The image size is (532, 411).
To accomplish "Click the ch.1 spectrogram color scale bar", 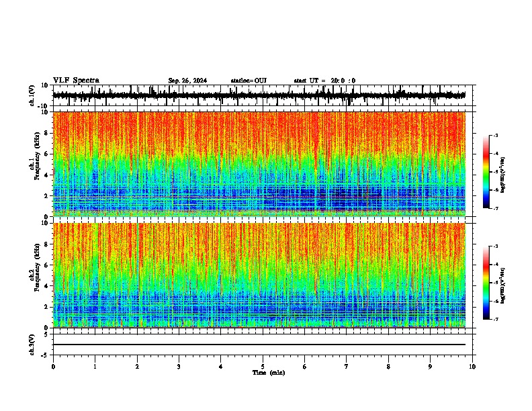I will click(x=486, y=172).
